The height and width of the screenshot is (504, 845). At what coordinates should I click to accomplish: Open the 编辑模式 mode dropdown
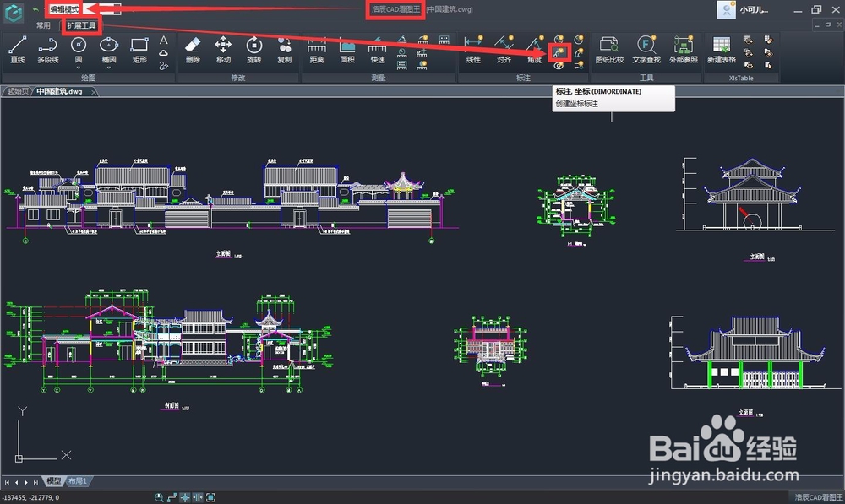coord(83,9)
